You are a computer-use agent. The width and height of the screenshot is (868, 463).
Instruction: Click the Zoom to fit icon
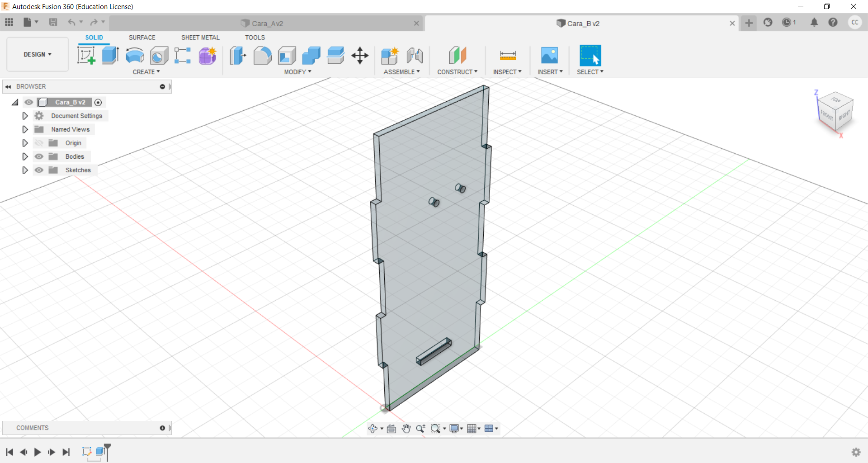(435, 429)
